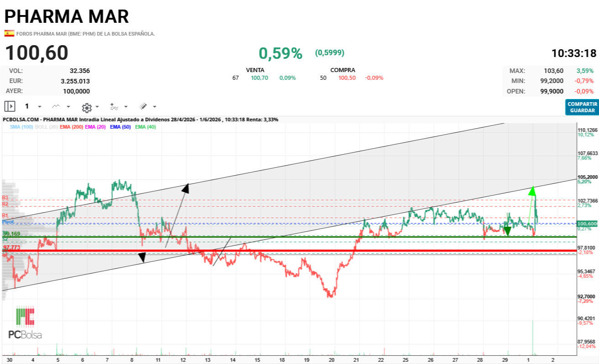Toggle the SMA (100) indicator label
599x364 pixels.
coord(21,127)
